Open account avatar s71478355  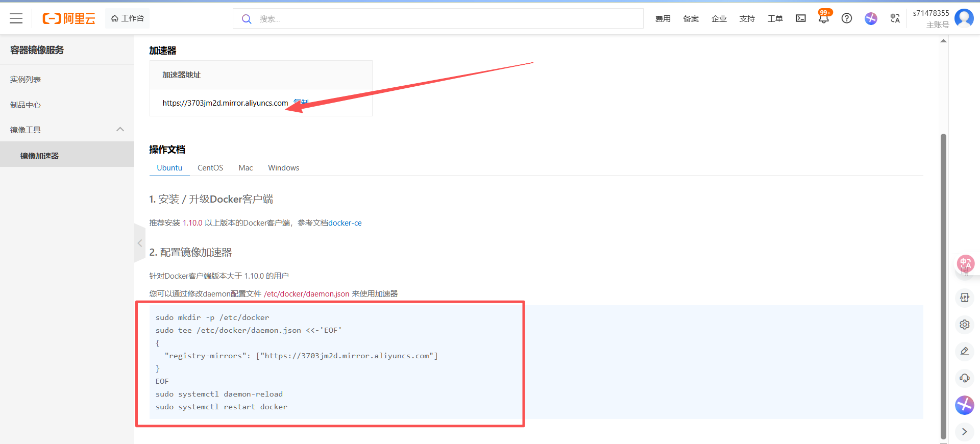pos(964,18)
